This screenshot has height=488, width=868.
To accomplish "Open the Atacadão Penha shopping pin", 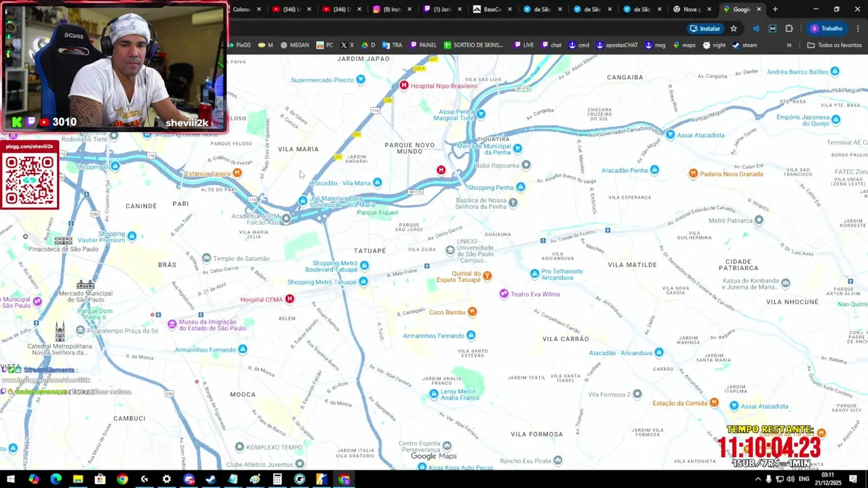I will 654,170.
